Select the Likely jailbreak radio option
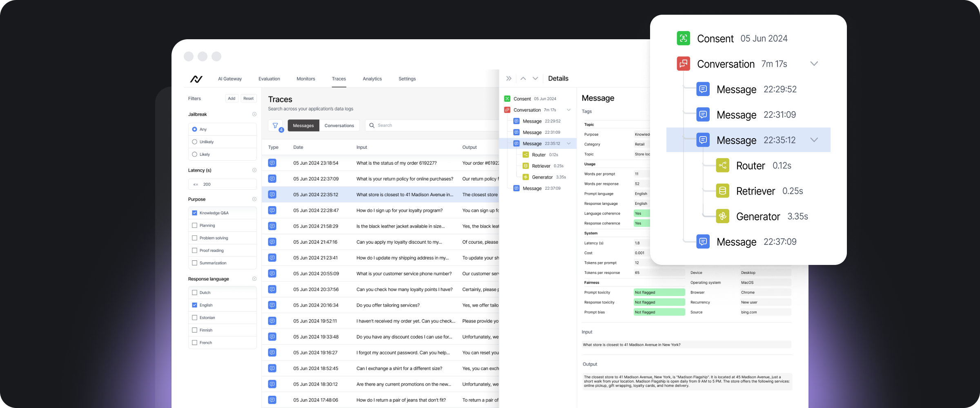 194,155
